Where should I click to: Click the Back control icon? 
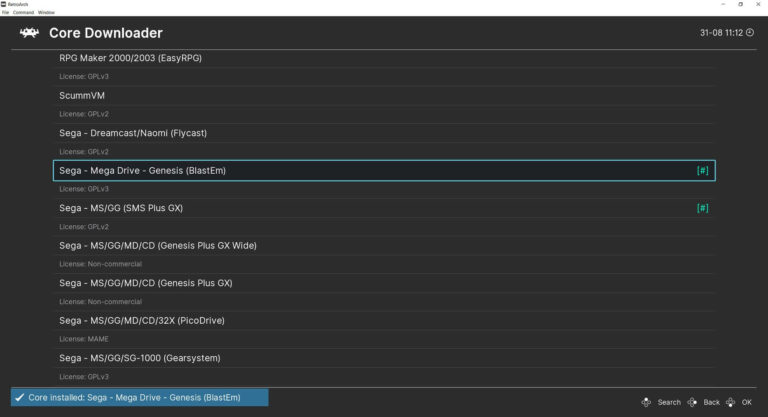tap(692, 402)
